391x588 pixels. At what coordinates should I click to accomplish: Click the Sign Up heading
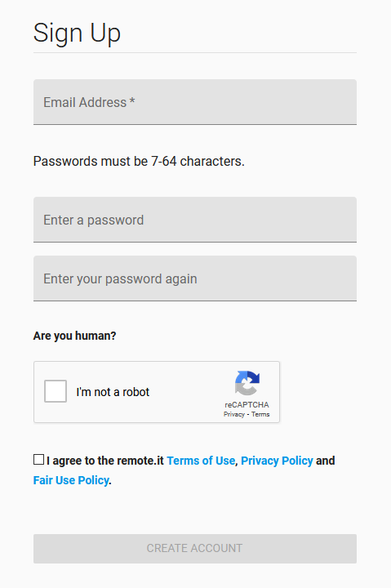(77, 33)
